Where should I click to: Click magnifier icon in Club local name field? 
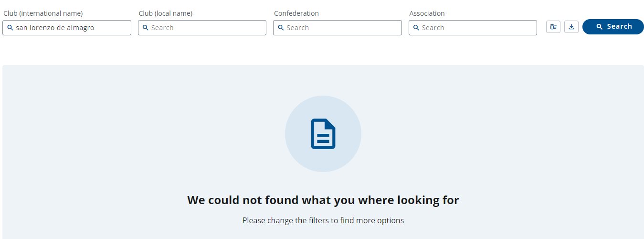(x=146, y=28)
